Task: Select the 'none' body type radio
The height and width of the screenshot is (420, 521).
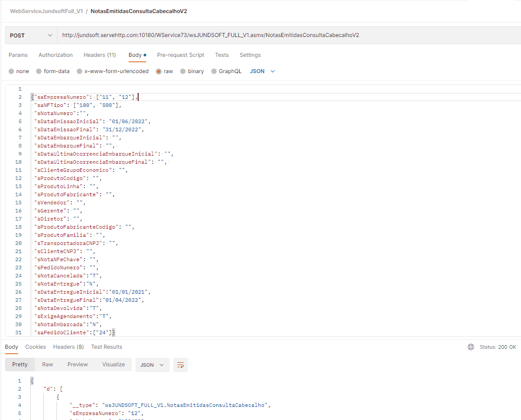Action: click(x=12, y=71)
